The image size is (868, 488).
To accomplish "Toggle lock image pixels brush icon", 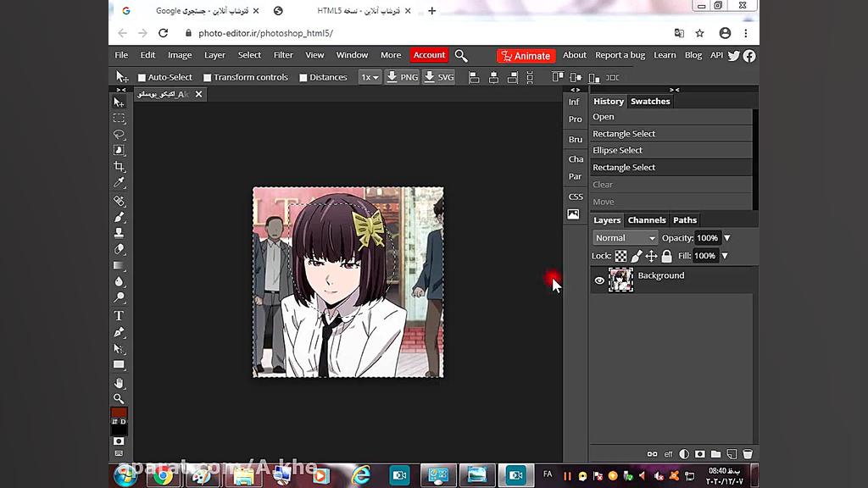I will point(637,256).
